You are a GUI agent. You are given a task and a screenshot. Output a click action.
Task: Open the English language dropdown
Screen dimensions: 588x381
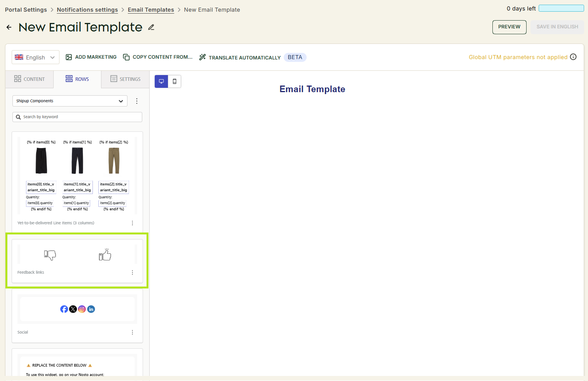point(35,57)
